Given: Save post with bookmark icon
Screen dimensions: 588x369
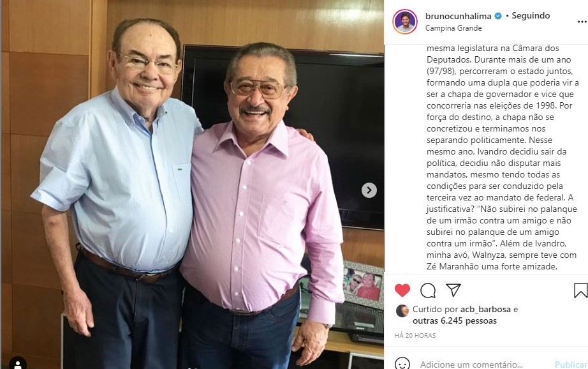Looking at the screenshot, I should click(x=580, y=290).
